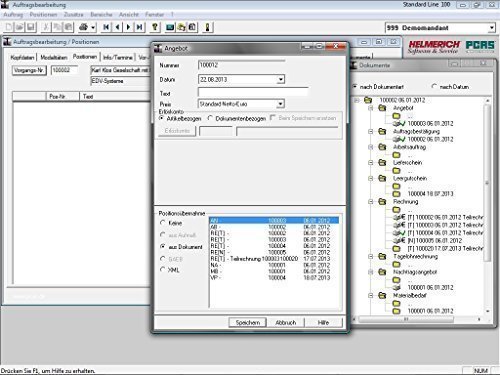Click the New document toolbar icon
The image size is (500, 375).
click(x=9, y=27)
